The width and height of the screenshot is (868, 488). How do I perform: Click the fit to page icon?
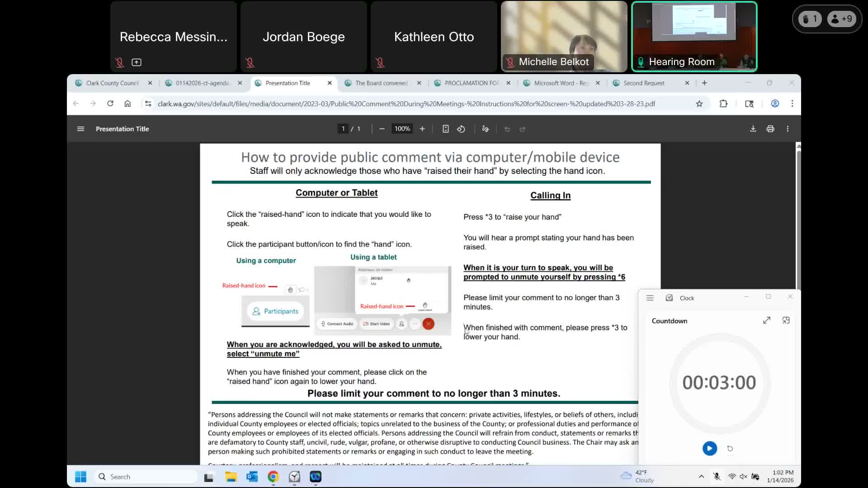point(445,129)
